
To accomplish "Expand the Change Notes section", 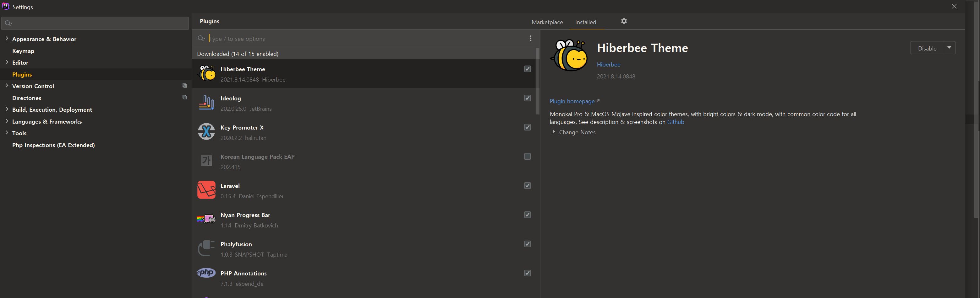I will (554, 132).
